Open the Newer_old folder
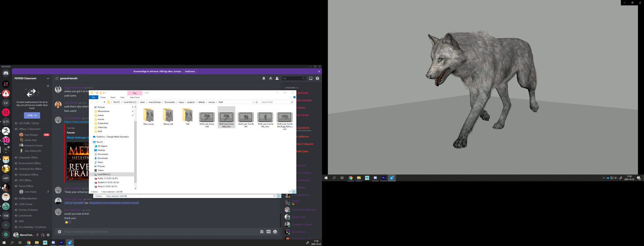 (168, 117)
